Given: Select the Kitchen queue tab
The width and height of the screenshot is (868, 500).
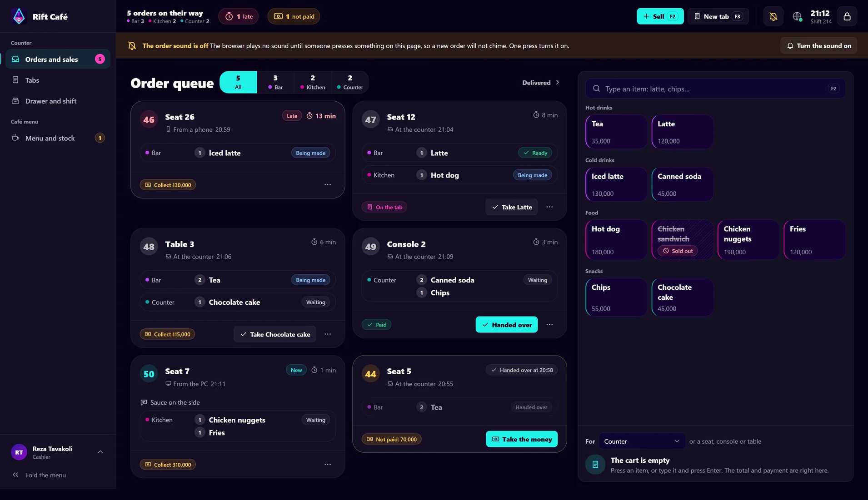Looking at the screenshot, I should click(313, 82).
